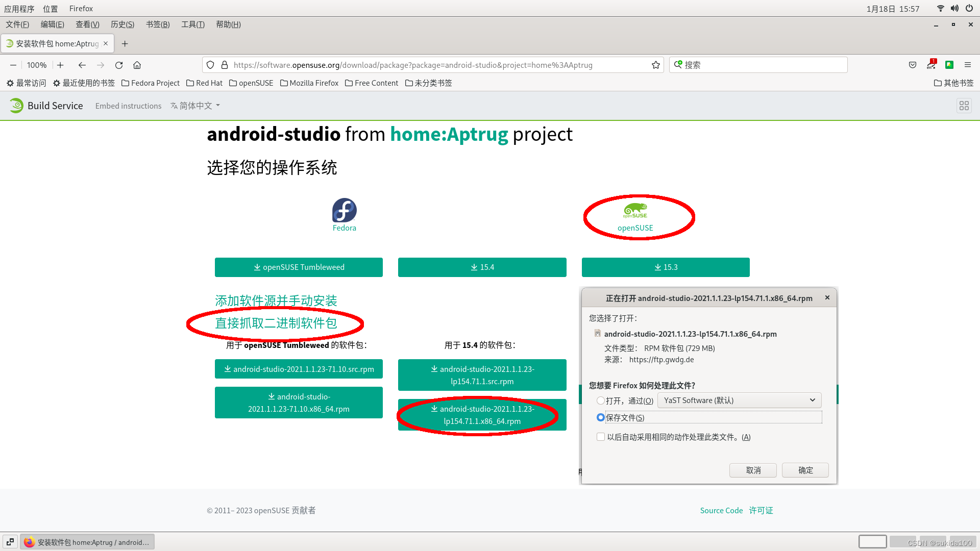Open the home page icon
This screenshot has height=551, width=980.
[137, 65]
